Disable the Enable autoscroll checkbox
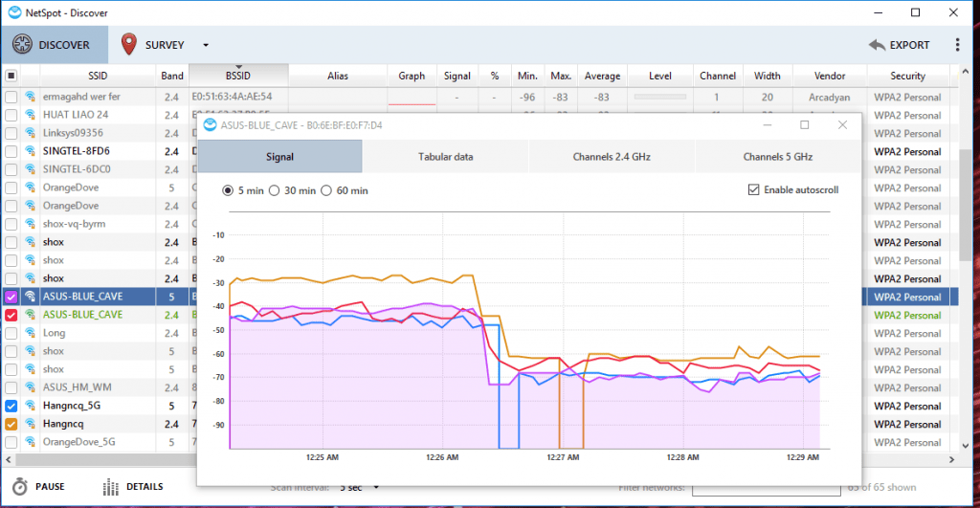The width and height of the screenshot is (980, 508). tap(754, 190)
